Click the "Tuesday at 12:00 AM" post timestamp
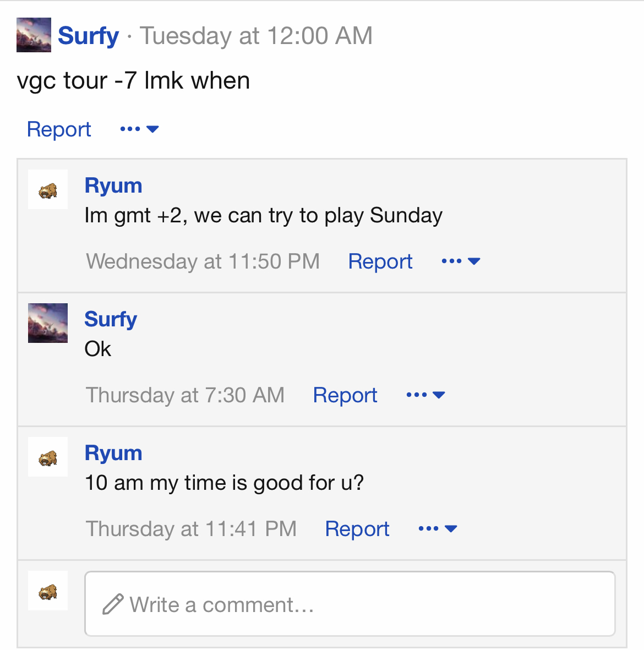644x650 pixels. point(256,36)
